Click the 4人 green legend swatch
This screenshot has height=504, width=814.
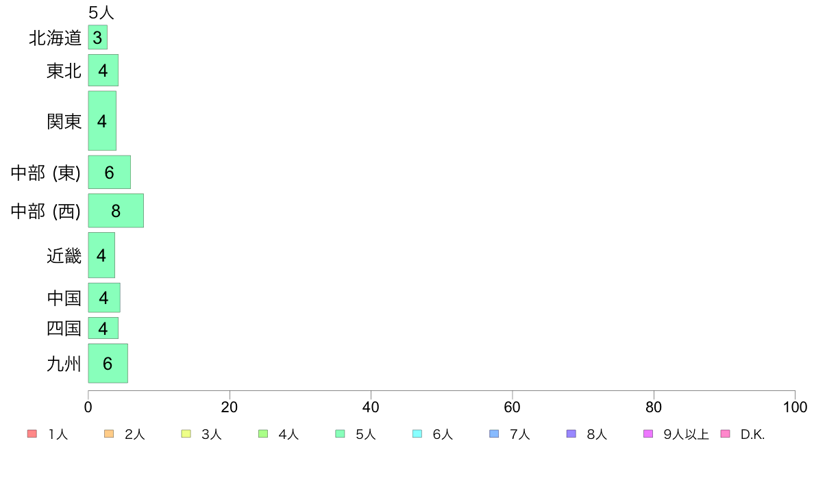(263, 434)
